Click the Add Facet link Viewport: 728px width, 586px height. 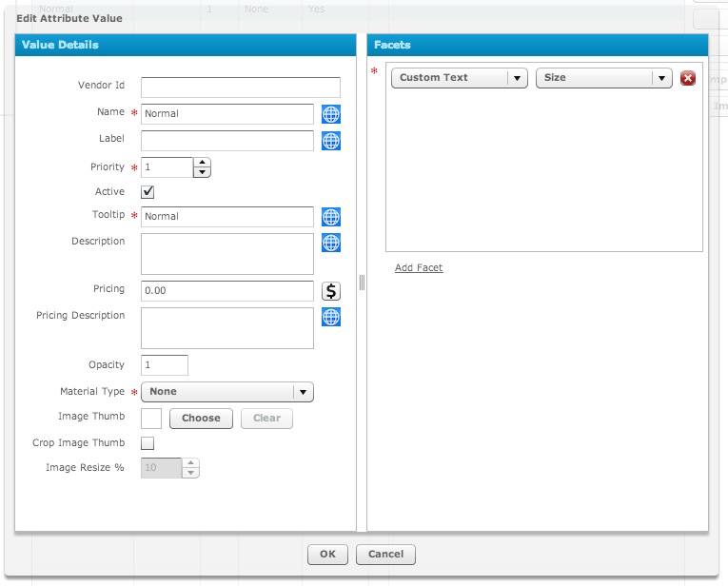click(x=419, y=267)
